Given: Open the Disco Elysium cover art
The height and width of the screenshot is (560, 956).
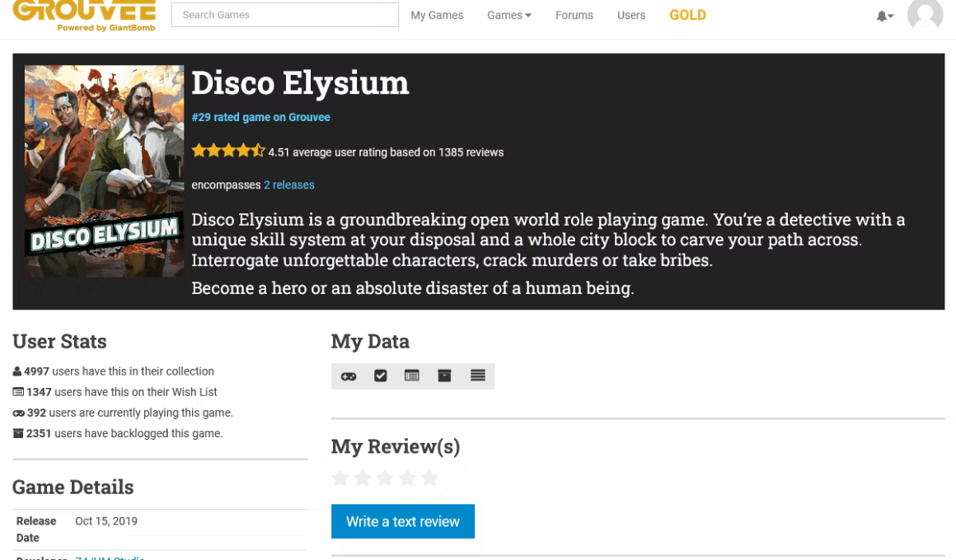Looking at the screenshot, I should pyautogui.click(x=105, y=171).
